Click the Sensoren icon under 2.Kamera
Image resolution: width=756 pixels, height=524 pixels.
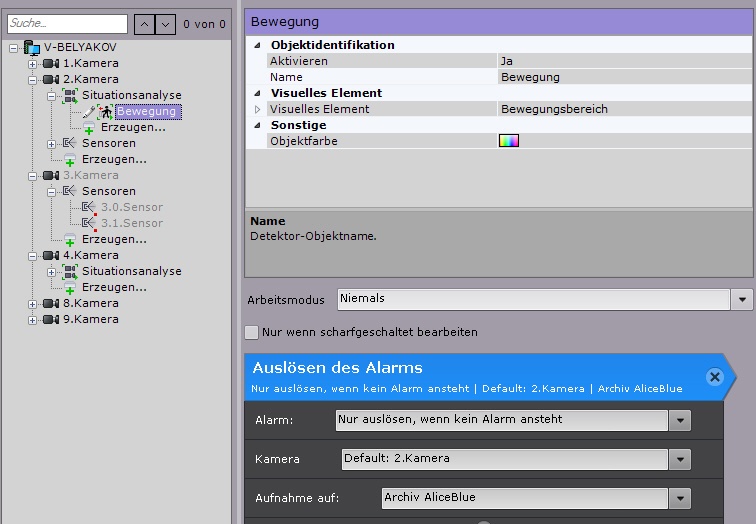[70, 143]
